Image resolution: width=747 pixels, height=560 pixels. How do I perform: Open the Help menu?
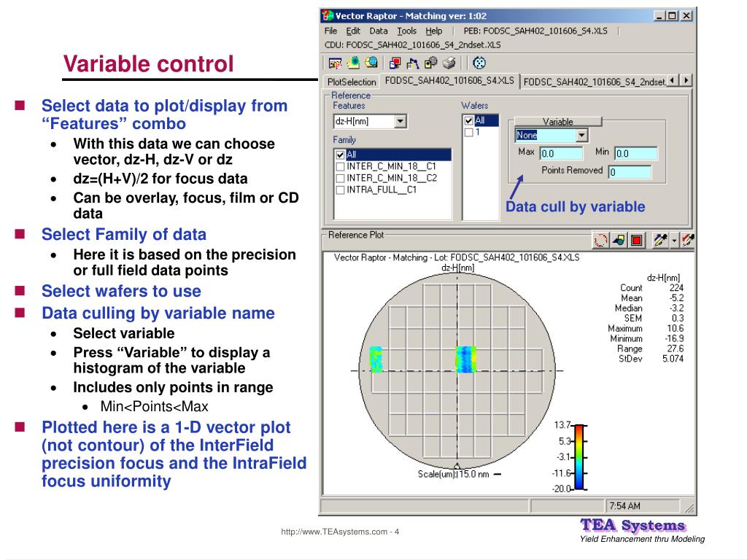434,31
